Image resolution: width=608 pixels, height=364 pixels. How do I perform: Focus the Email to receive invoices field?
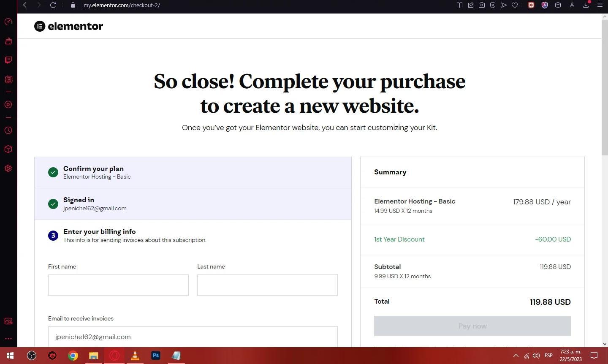point(193,337)
